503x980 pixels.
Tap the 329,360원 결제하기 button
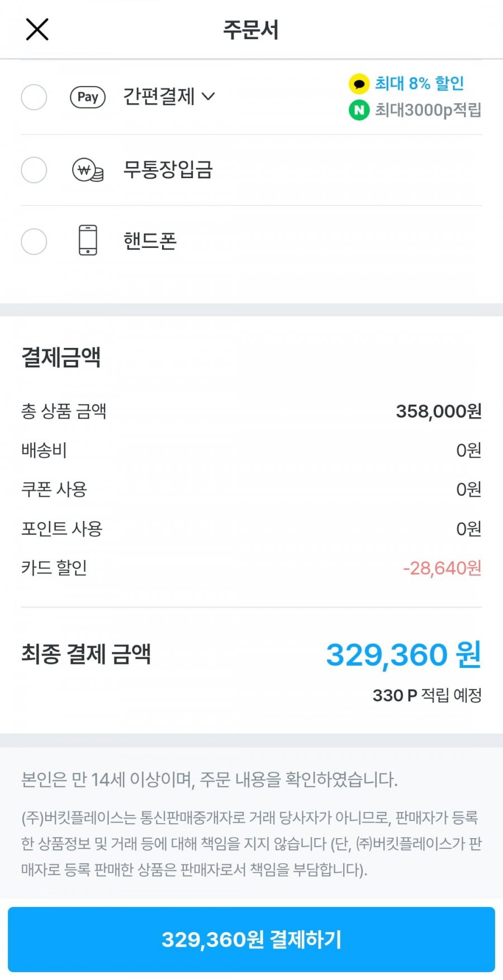(251, 939)
